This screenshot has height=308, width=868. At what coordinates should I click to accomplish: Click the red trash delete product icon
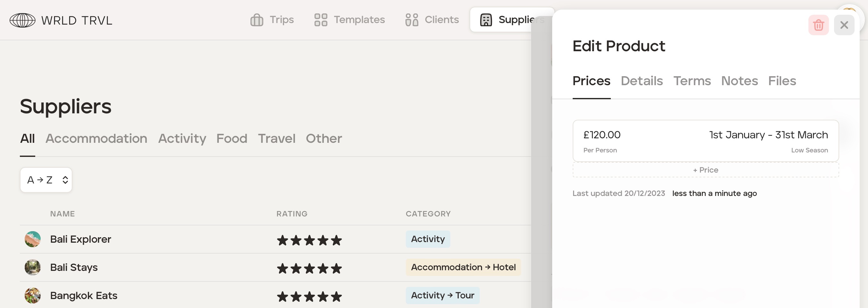pos(818,25)
